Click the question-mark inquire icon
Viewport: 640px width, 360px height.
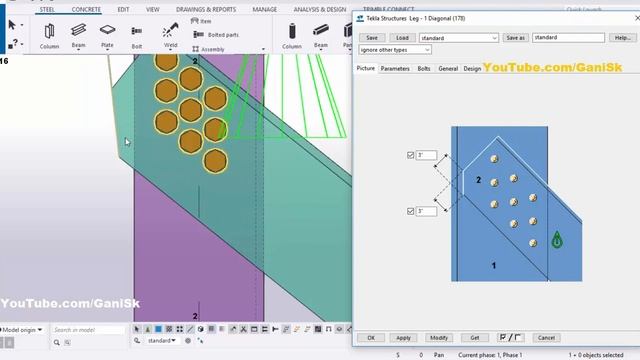click(13, 44)
